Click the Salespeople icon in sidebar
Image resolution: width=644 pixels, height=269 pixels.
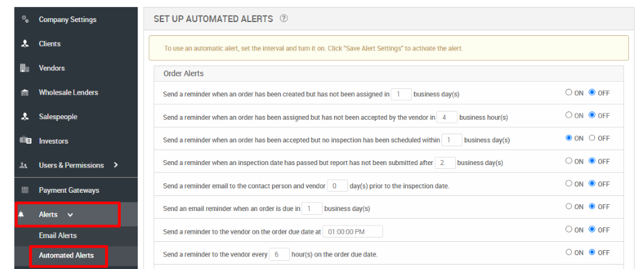coord(25,117)
